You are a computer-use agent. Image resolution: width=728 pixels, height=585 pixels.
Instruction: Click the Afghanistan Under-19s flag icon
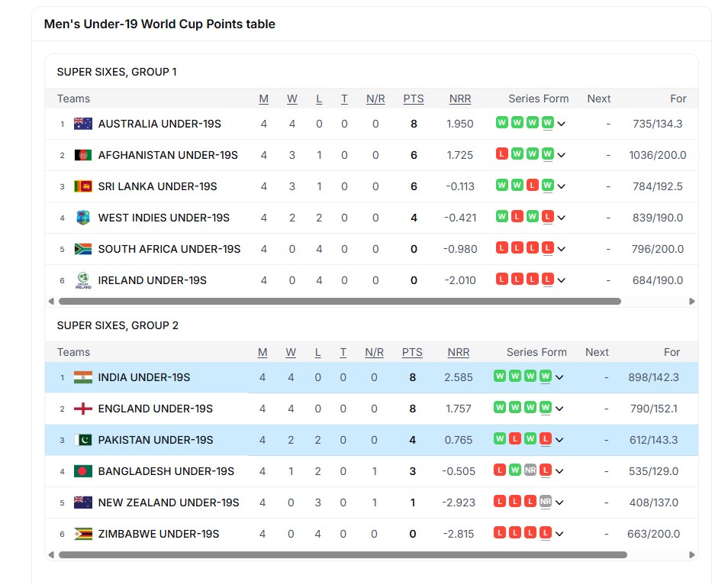tap(83, 155)
